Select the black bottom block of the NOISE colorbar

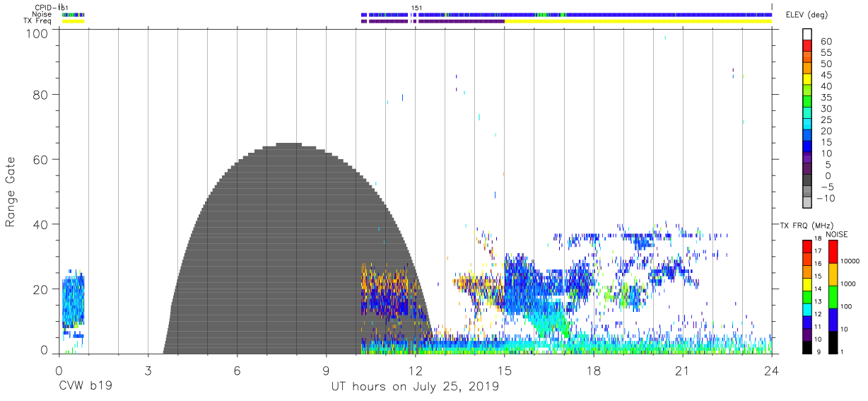point(832,342)
